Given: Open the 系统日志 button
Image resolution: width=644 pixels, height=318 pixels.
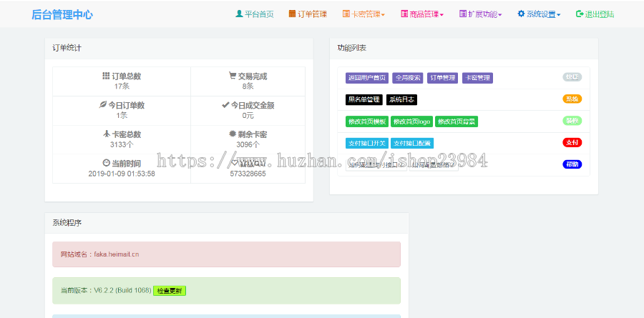Looking at the screenshot, I should click(x=401, y=100).
